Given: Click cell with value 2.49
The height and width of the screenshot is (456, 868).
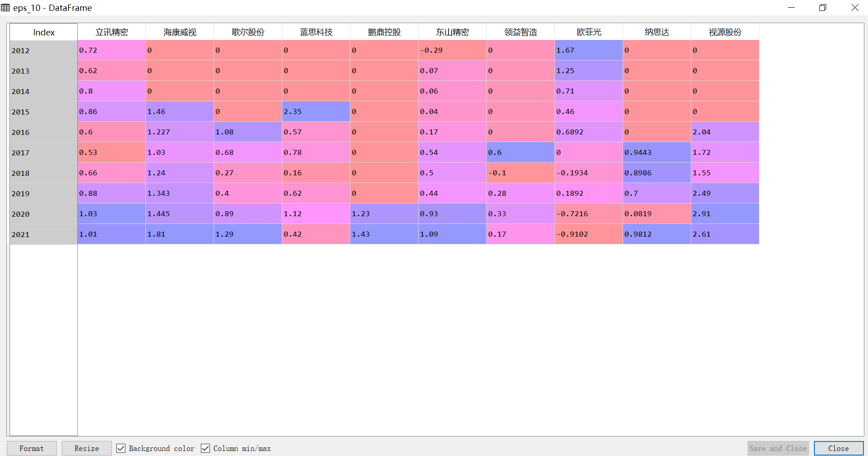Looking at the screenshot, I should (725, 193).
